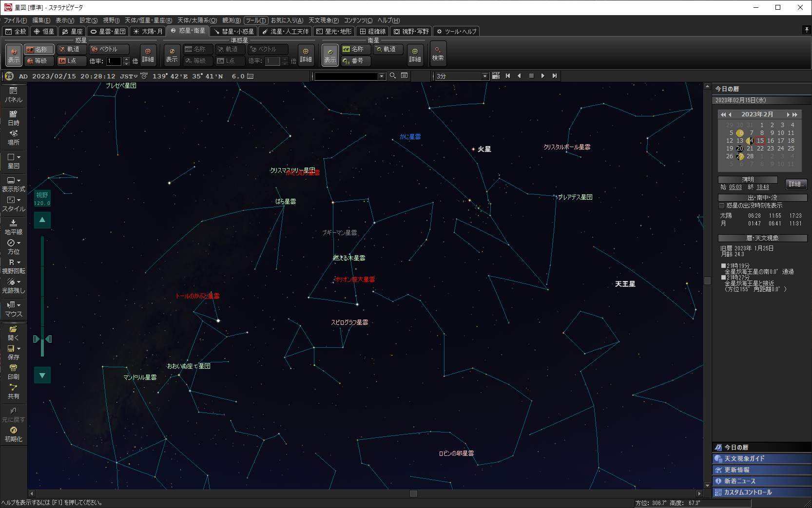
Task: Open the ファイル(F) menu
Action: [x=15, y=20]
